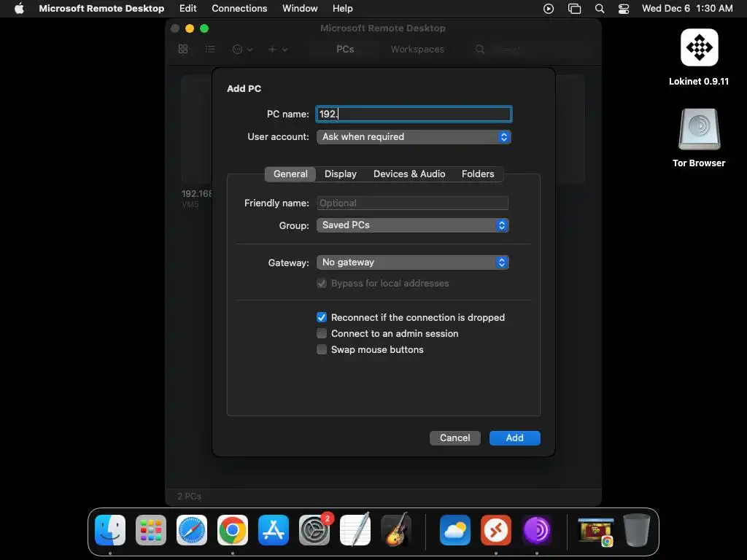Open the User account dropdown

tap(414, 136)
